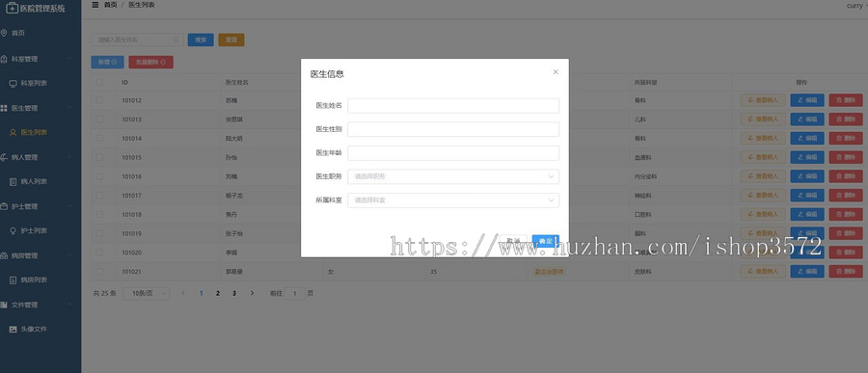The width and height of the screenshot is (868, 373).
Task: Click 查看病人 for the 血液科 doctor 101015
Action: (x=763, y=157)
